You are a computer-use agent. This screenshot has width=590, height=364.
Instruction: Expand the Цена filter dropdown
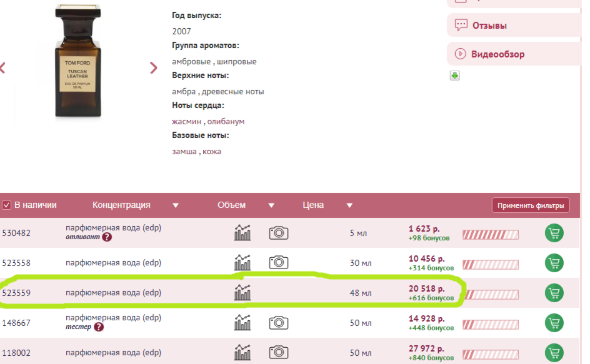pos(349,205)
